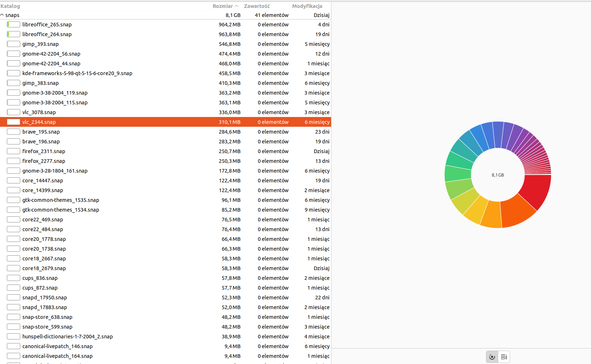Select snapd_17883.snap
This screenshot has height=364, width=591.
(x=165, y=307)
